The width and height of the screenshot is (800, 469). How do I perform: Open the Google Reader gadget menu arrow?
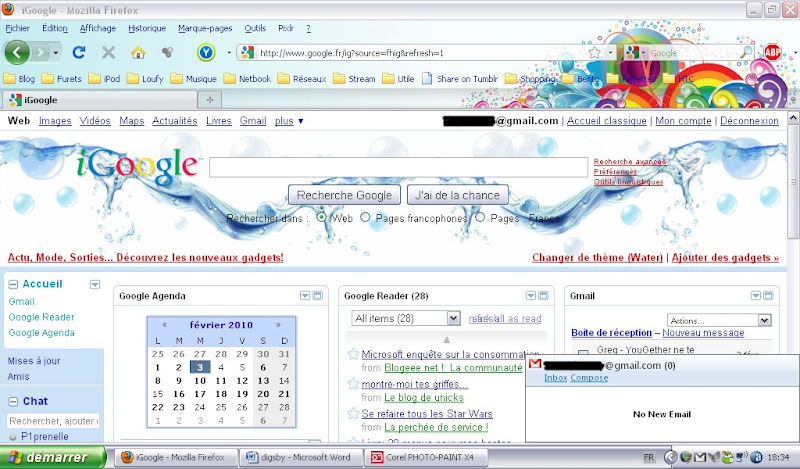(531, 295)
